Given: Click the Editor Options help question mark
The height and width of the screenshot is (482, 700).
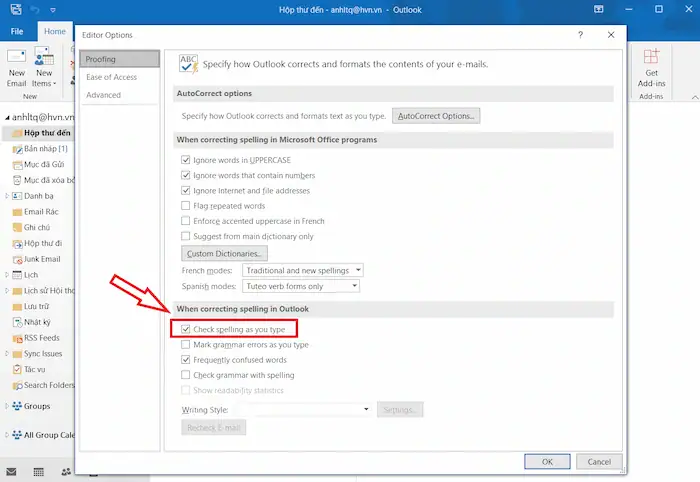Looking at the screenshot, I should pos(580,35).
